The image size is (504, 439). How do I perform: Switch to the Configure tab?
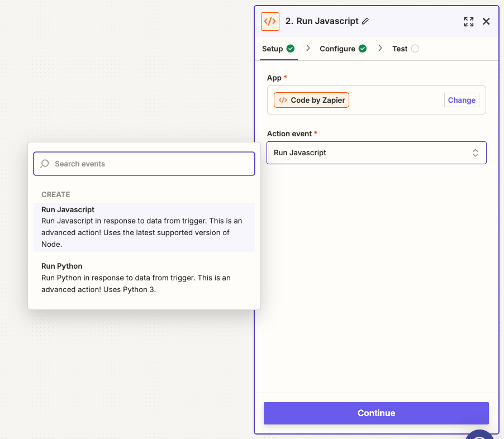point(343,49)
